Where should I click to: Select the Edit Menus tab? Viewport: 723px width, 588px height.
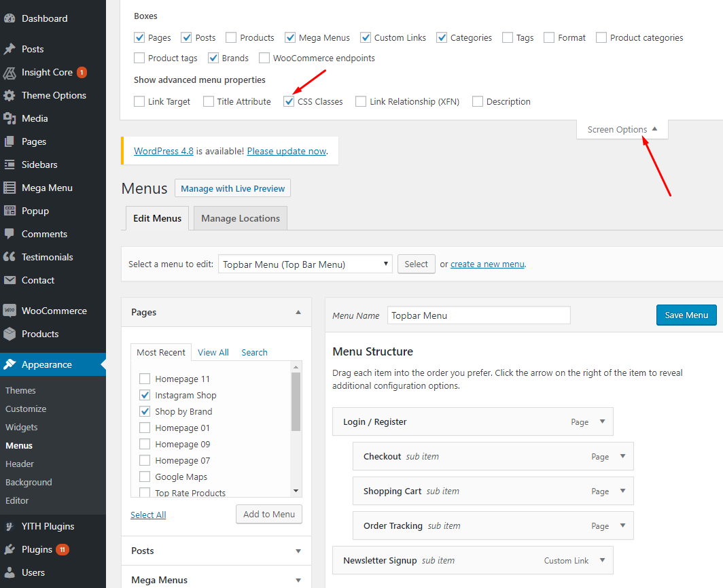[x=157, y=218]
